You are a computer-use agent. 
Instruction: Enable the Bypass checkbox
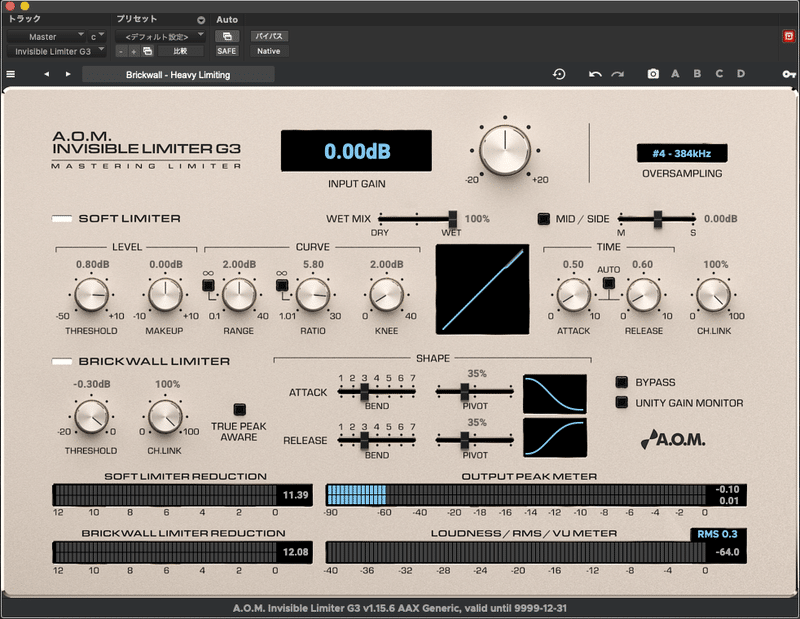pos(621,382)
